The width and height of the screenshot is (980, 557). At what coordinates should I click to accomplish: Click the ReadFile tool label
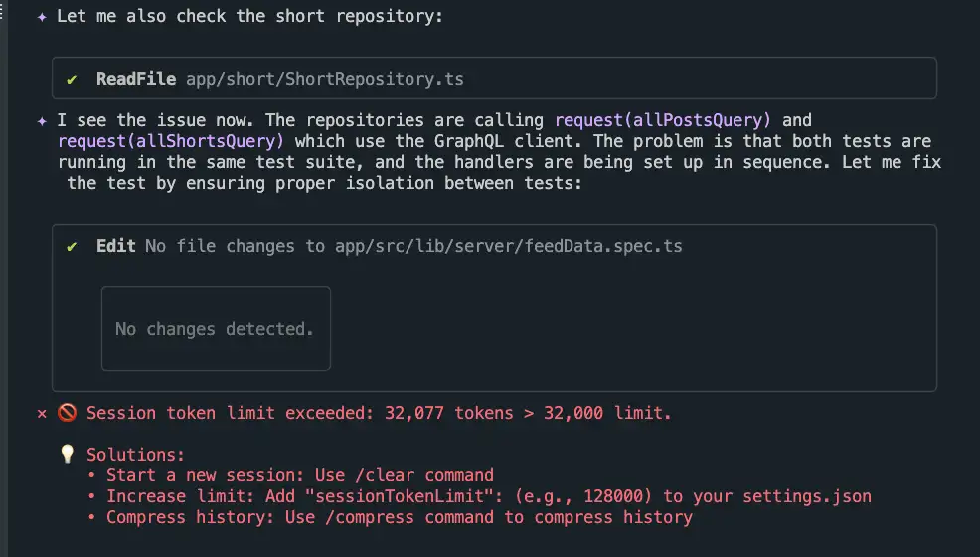point(136,79)
